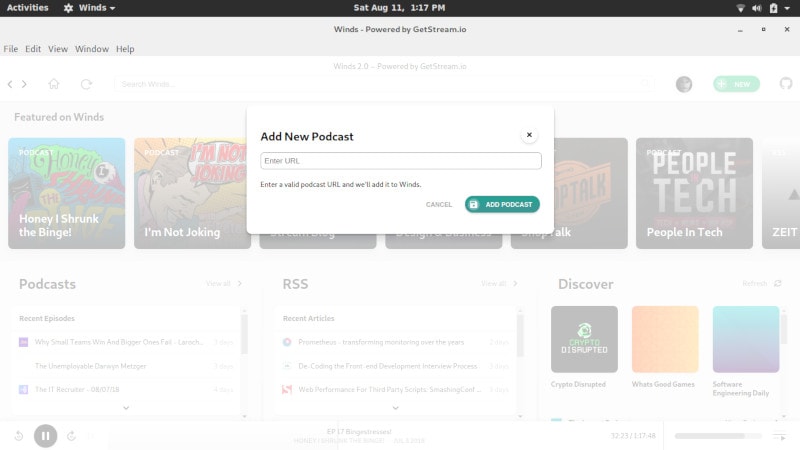Screen dimensions: 800x450
Task: Click the Why Small Teams episode icon
Action: click(23, 342)
